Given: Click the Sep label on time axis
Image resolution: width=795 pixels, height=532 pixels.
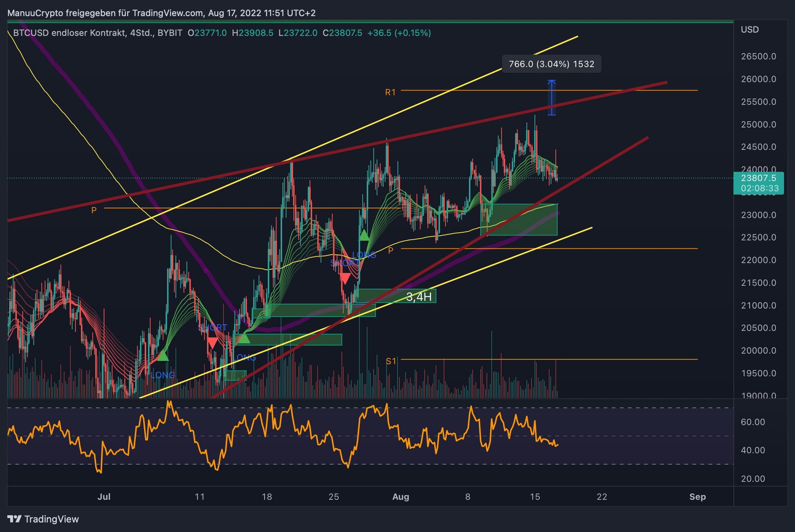Looking at the screenshot, I should click(697, 497).
